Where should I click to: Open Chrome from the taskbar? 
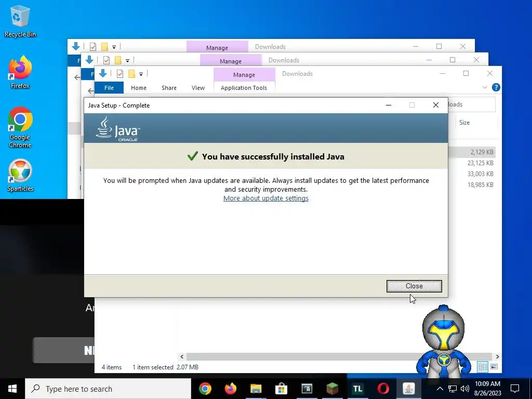(x=205, y=389)
